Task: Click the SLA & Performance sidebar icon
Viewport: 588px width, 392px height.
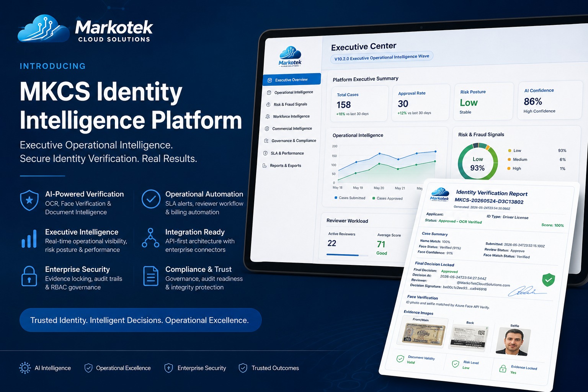Action: 265,153
